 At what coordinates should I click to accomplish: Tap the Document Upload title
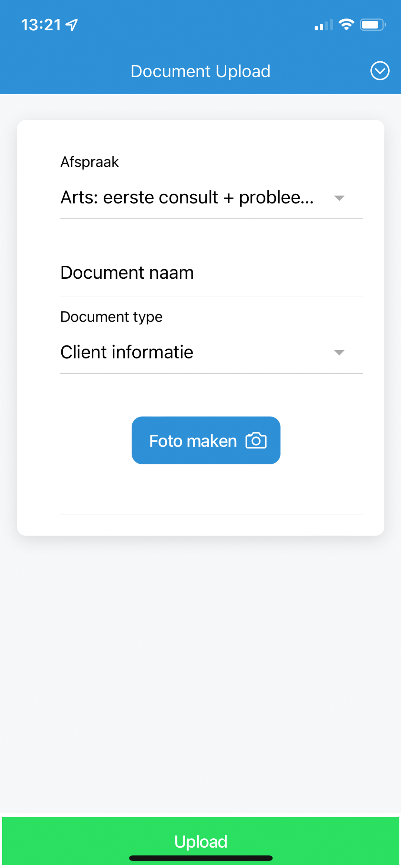coord(200,71)
